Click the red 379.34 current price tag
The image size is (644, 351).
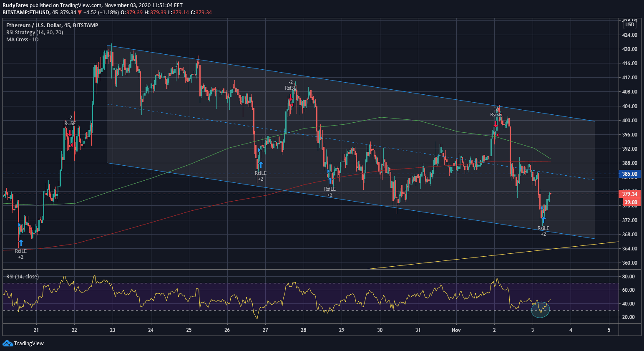click(x=629, y=194)
